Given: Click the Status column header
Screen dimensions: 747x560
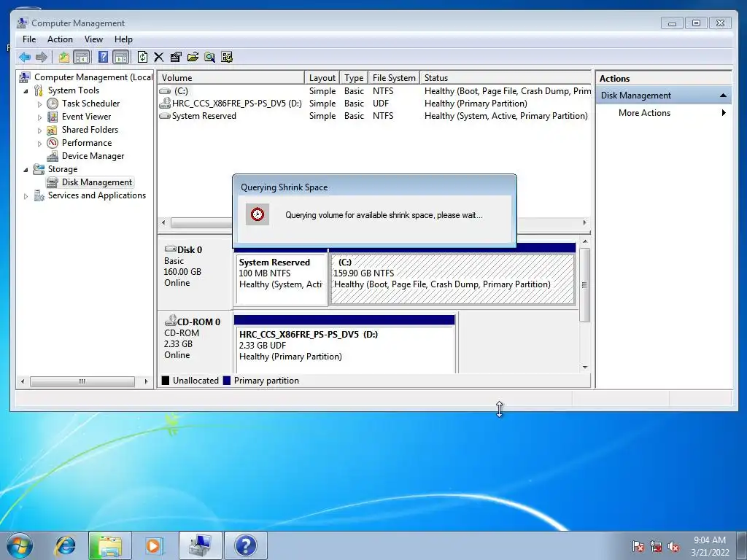Looking at the screenshot, I should pos(506,77).
